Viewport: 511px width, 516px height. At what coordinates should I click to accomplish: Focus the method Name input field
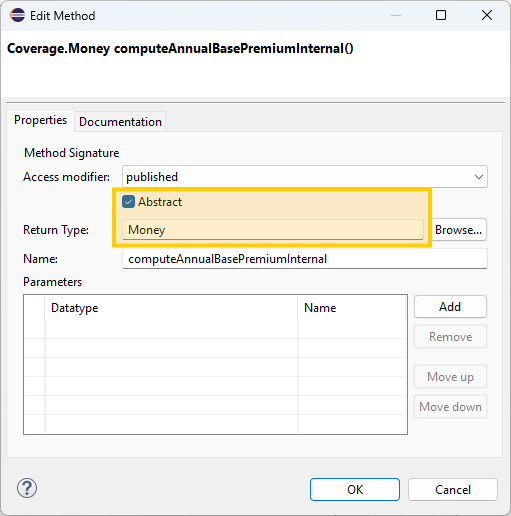(x=305, y=259)
